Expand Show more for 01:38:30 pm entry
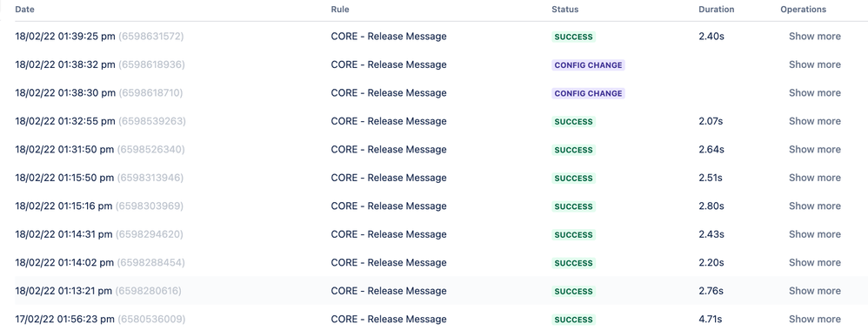The height and width of the screenshot is (331, 868). coord(814,93)
